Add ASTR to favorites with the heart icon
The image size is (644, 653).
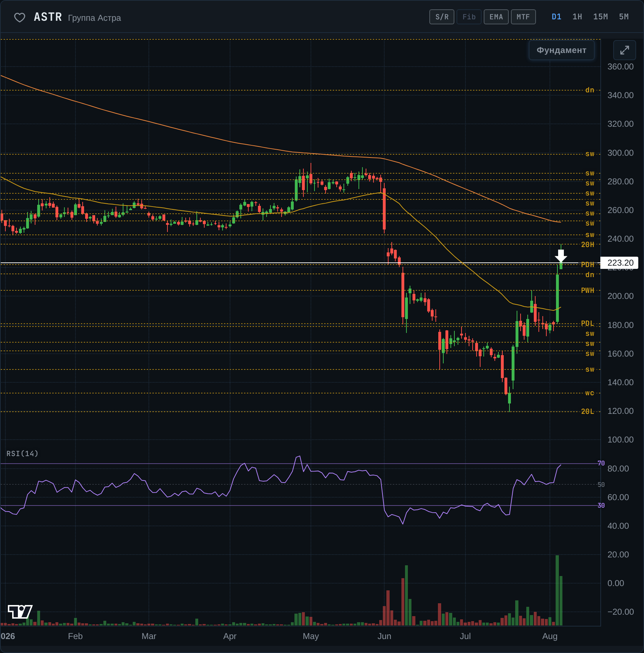[20, 17]
